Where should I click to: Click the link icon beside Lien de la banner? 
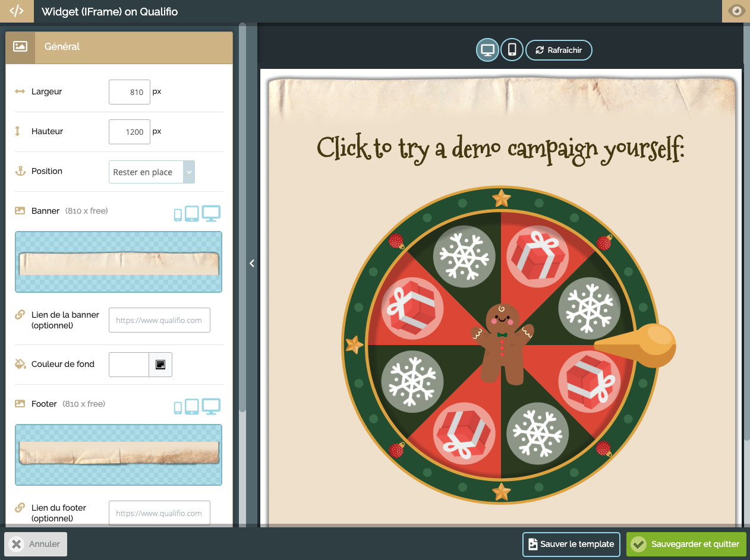[20, 315]
